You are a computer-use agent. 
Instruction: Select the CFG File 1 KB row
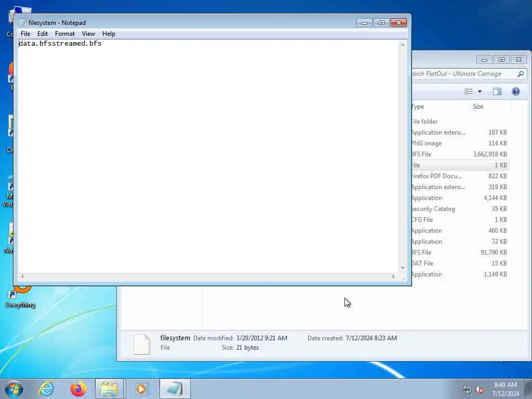pos(460,220)
